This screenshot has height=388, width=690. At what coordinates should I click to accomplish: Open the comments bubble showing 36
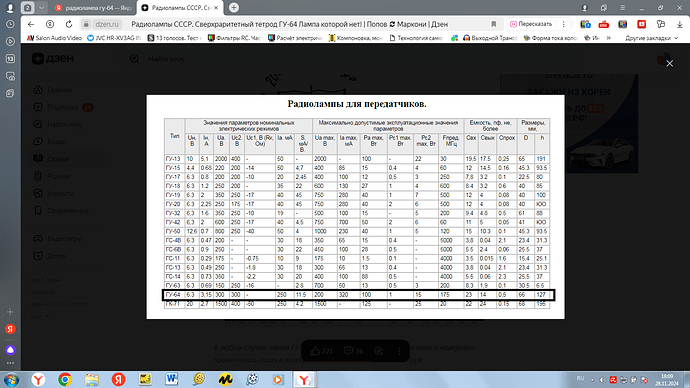[x=353, y=351]
